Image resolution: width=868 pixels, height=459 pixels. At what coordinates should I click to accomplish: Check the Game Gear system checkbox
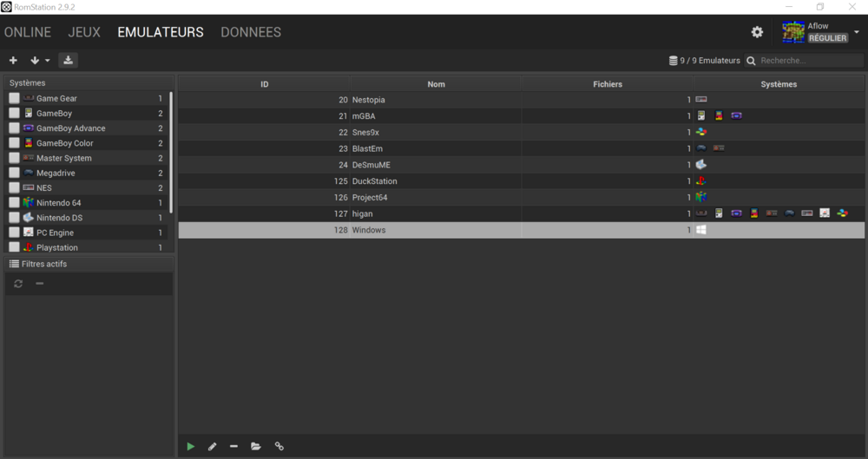coord(14,99)
